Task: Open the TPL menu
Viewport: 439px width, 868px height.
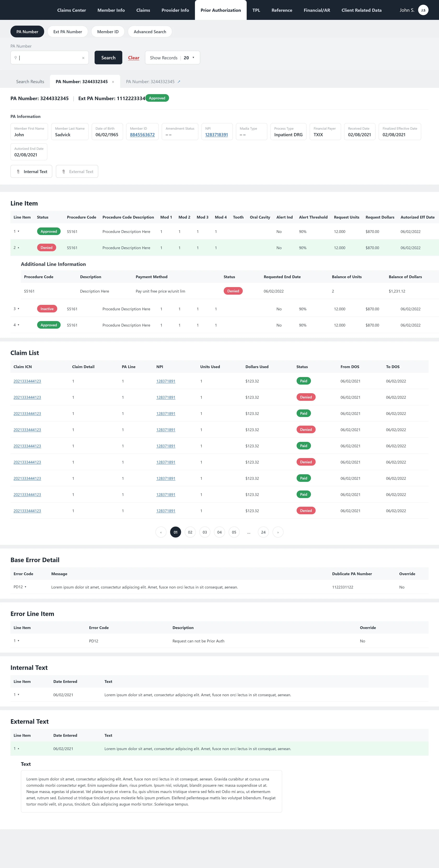Action: [x=256, y=10]
